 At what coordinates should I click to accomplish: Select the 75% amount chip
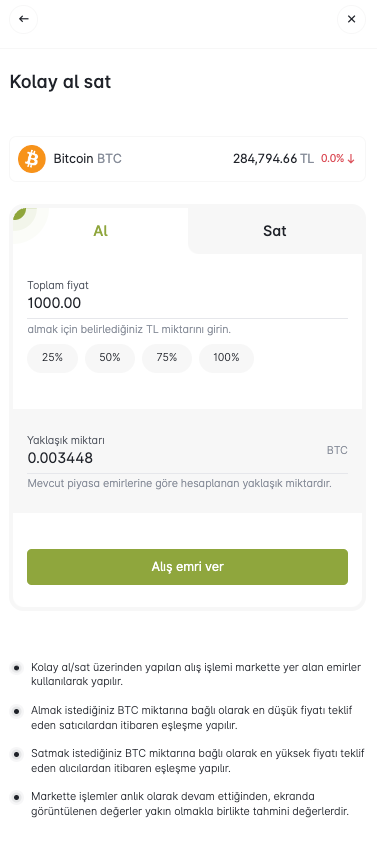(166, 358)
